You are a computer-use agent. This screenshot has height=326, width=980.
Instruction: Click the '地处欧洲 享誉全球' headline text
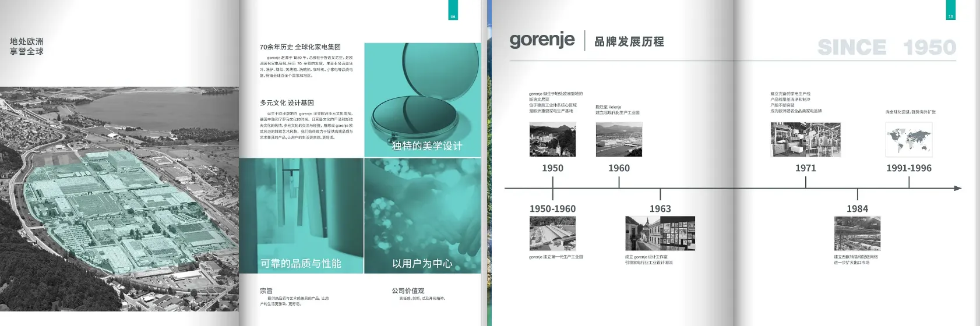click(27, 47)
